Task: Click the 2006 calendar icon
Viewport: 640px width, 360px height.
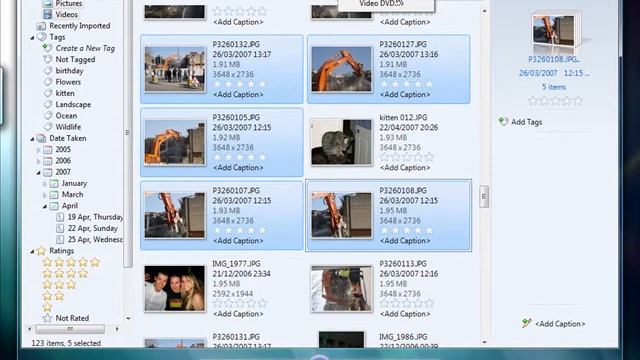Action: coord(48,161)
